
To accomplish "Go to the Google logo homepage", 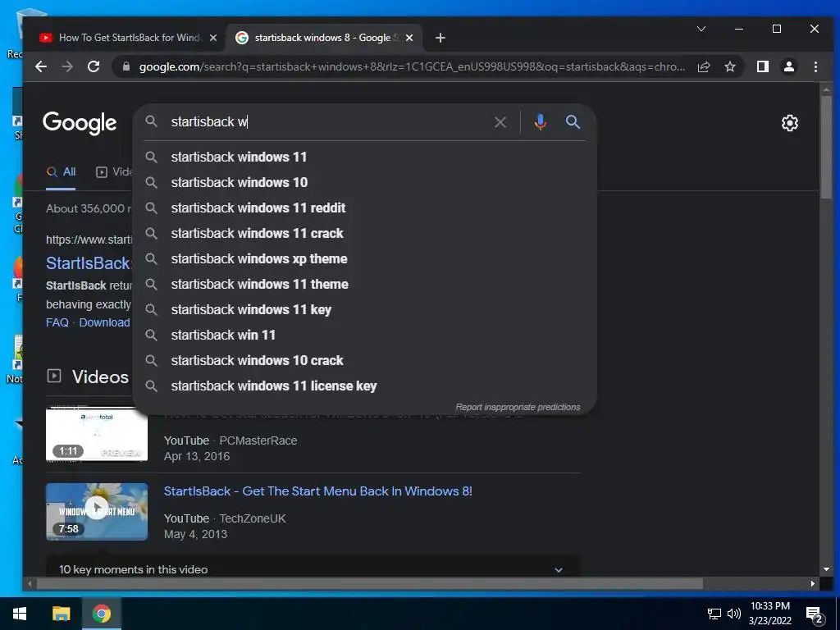I will click(80, 123).
